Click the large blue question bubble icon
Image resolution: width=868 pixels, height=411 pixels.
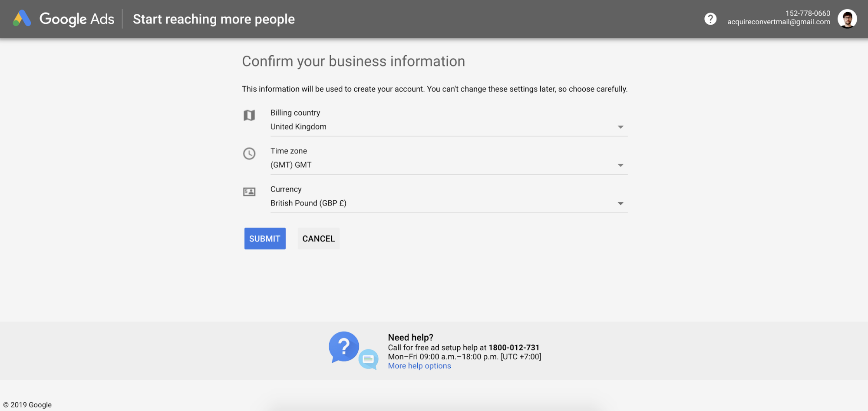(x=343, y=347)
